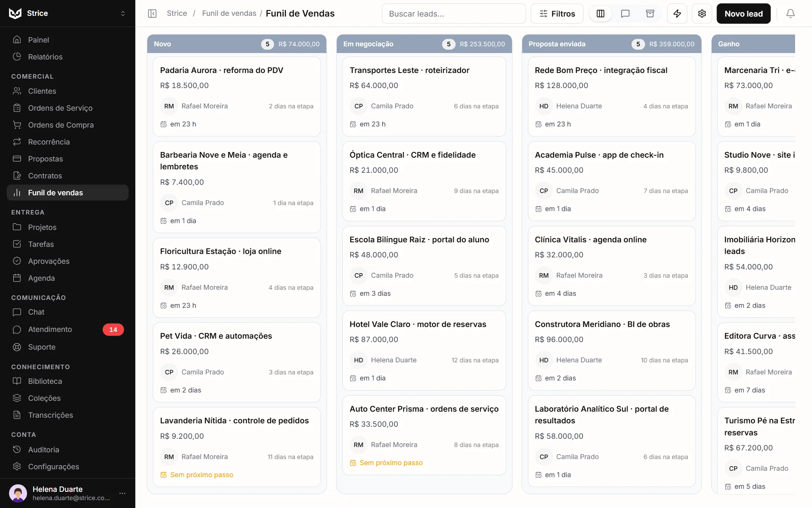
Task: Switch to archive view toggle
Action: pos(650,14)
